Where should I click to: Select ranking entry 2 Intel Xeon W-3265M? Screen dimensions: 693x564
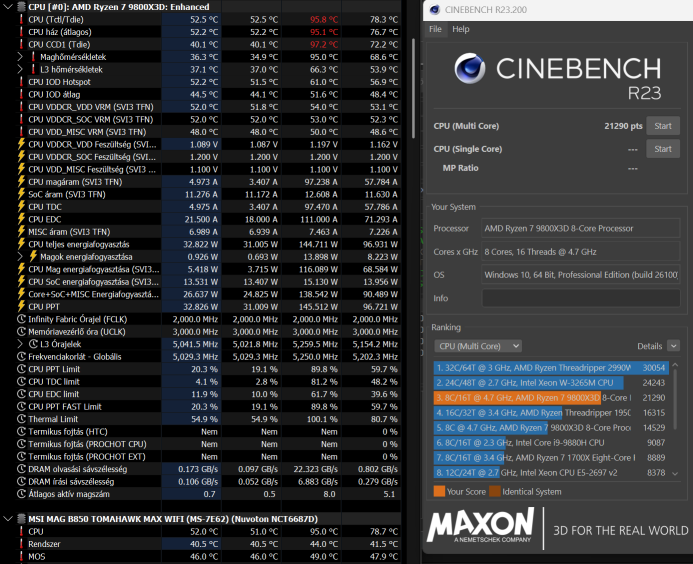tap(551, 383)
